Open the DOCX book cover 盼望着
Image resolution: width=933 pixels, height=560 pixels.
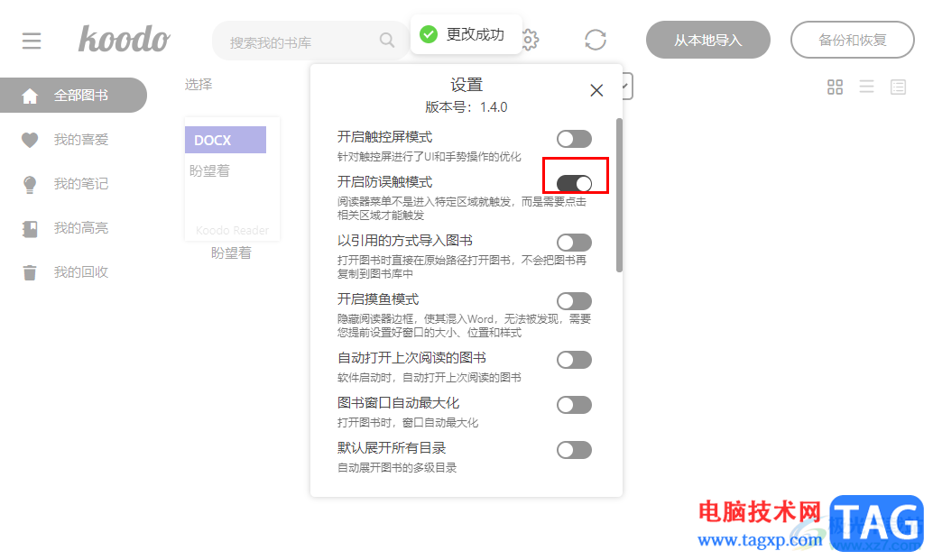point(232,179)
